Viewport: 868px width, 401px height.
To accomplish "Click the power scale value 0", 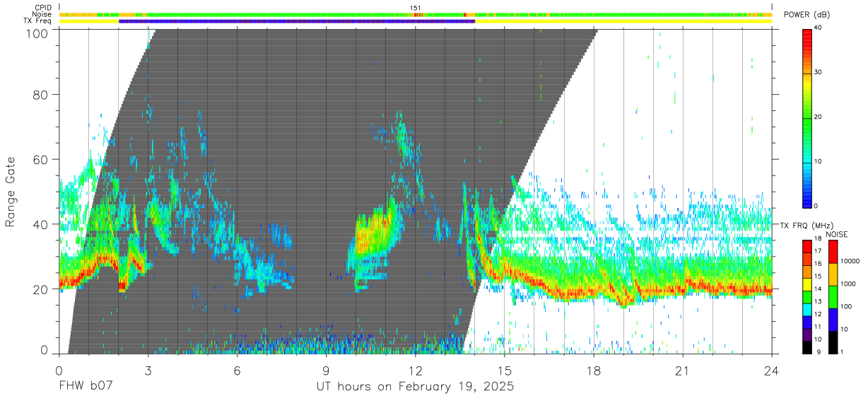I will tap(816, 206).
